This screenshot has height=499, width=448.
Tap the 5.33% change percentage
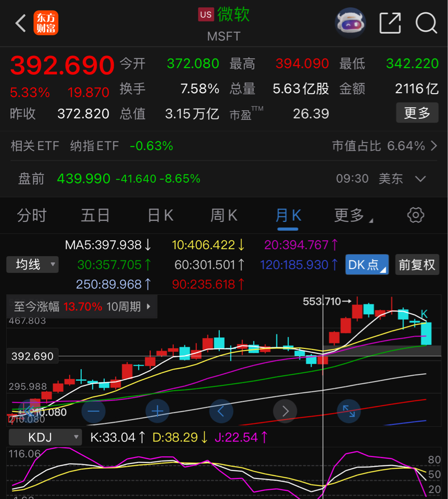tap(30, 93)
